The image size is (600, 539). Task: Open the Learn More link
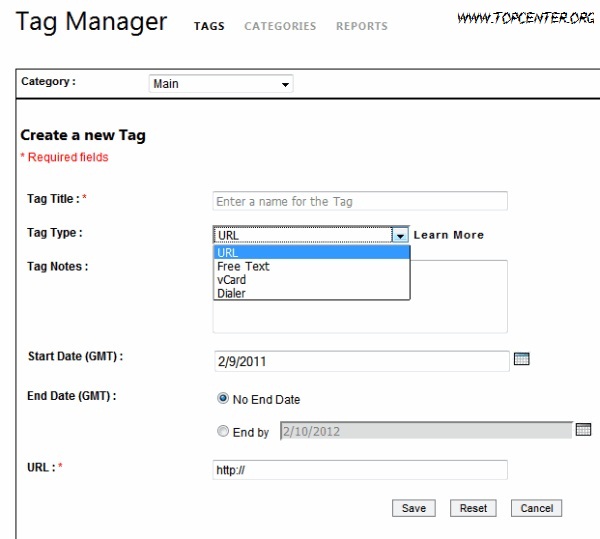click(448, 235)
